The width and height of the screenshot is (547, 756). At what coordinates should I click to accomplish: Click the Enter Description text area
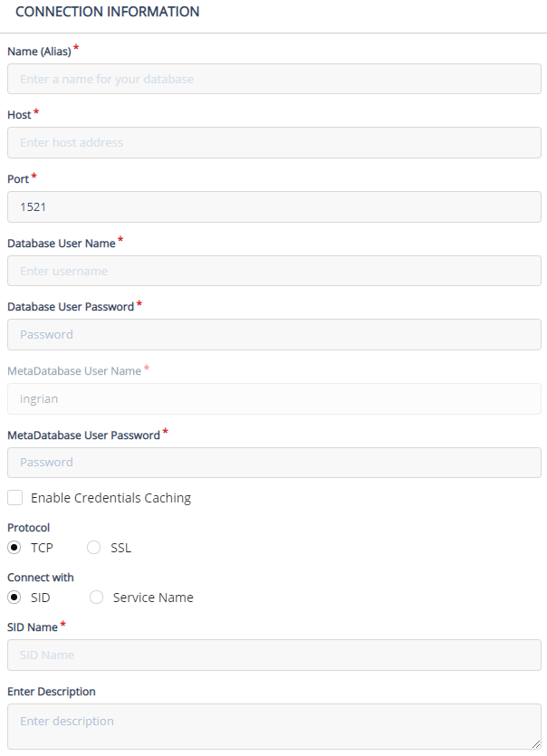pos(273,725)
